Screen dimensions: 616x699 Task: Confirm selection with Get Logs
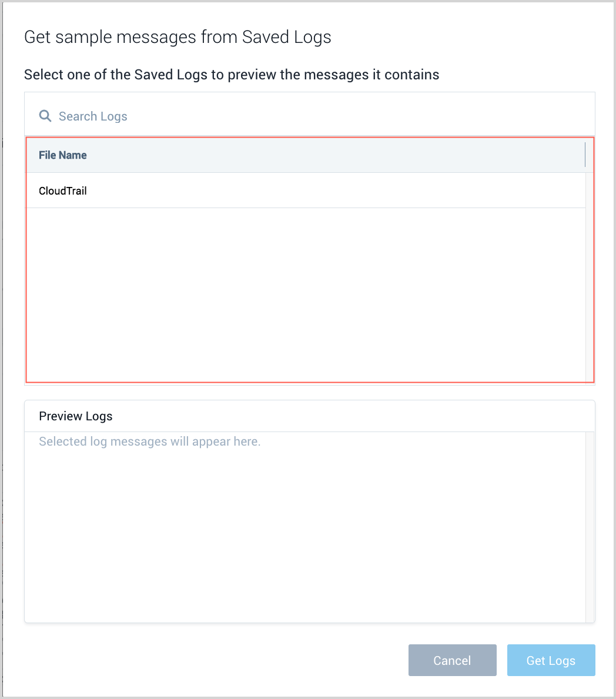[551, 660]
